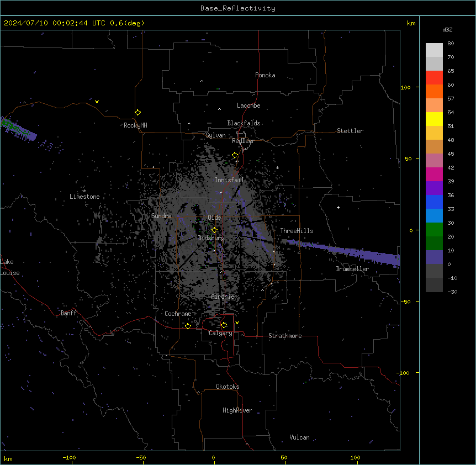Click the 80 value on the dBZ legend

click(x=451, y=44)
